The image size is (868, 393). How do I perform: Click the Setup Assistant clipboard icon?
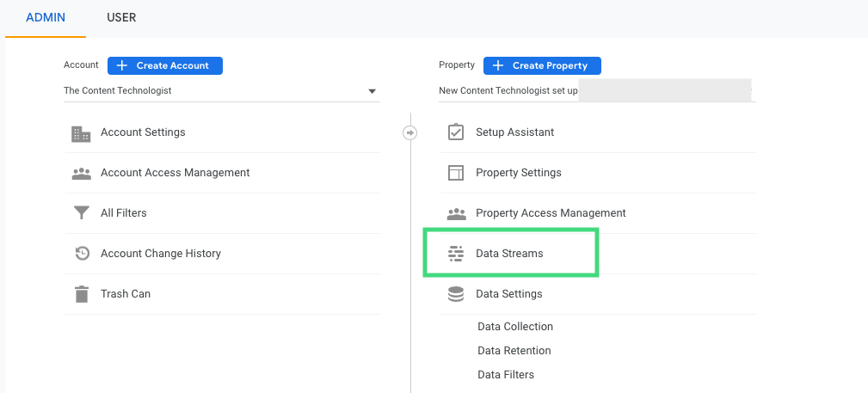point(456,132)
